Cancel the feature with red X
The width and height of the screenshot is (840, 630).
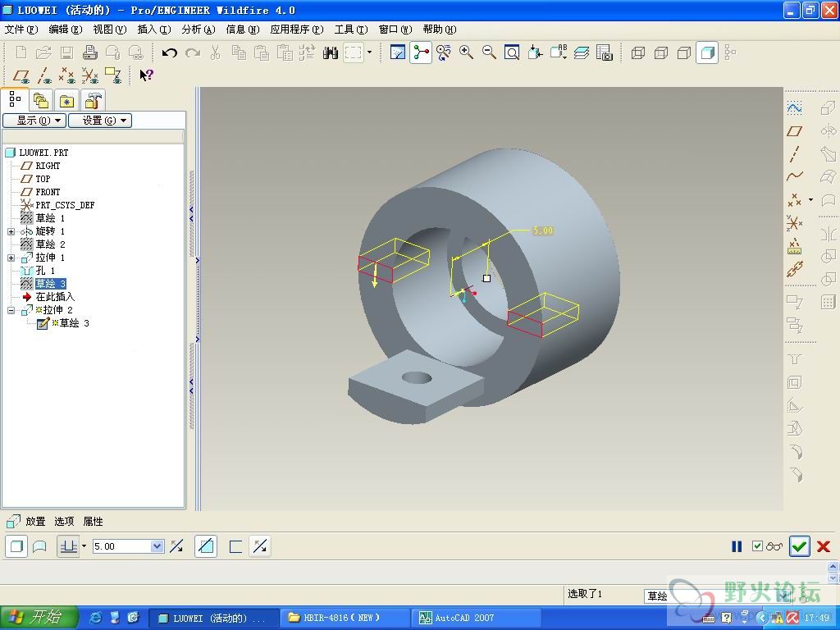click(824, 546)
